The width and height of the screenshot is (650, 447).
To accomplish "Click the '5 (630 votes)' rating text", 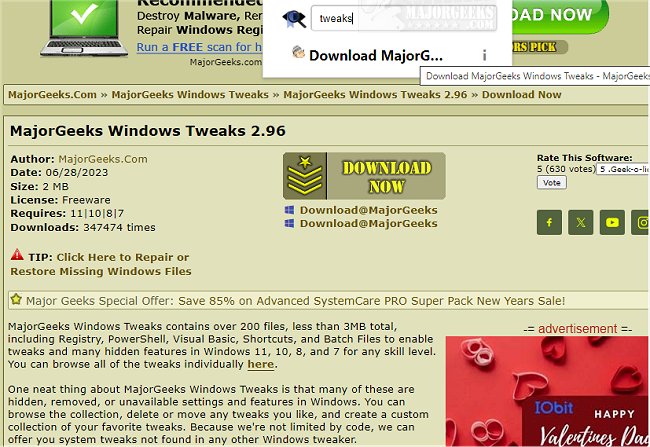I will coord(566,169).
